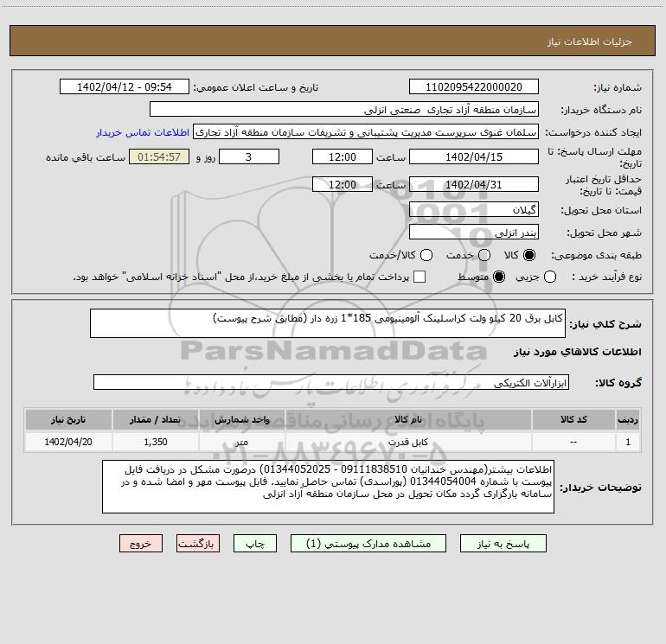Toggle the Islamic treasury payment checkbox
The image size is (666, 644).
point(419,277)
